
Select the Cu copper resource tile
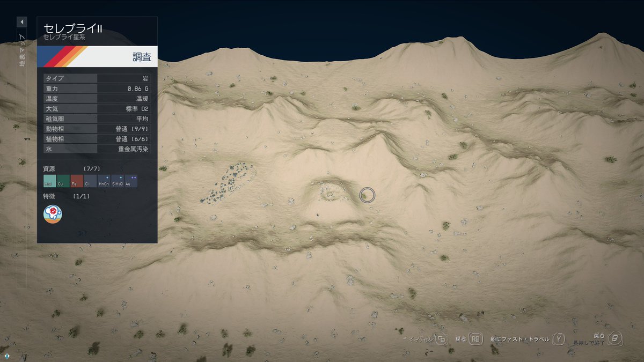[63, 181]
